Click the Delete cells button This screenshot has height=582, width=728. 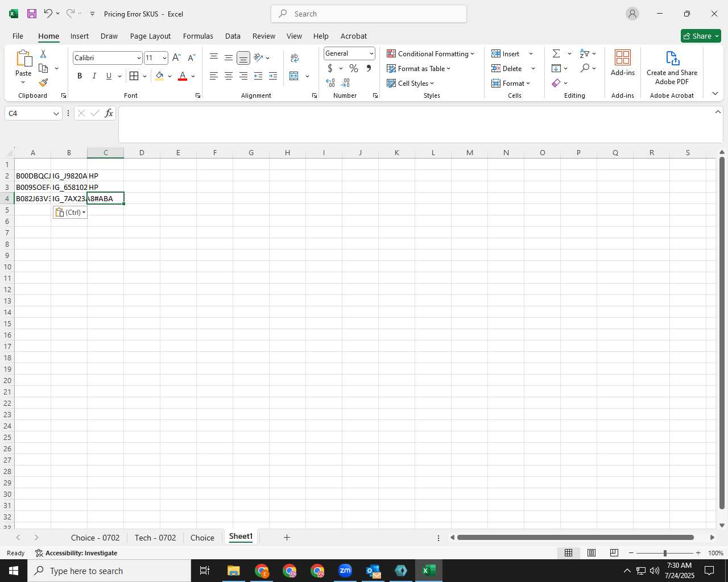click(x=506, y=68)
